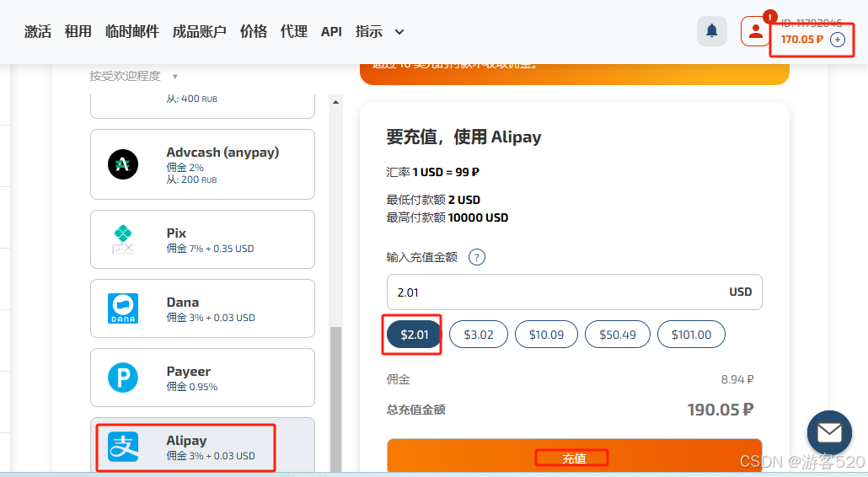868x477 pixels.
Task: Click the plus icon next to balance
Action: (838, 40)
